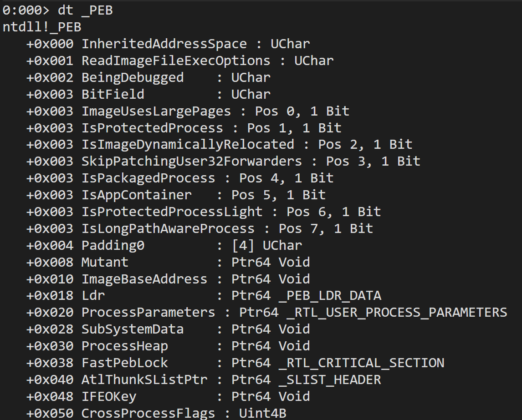522x420 pixels.
Task: Click the SkipPatchingUser32Forwarders field
Action: (192, 162)
